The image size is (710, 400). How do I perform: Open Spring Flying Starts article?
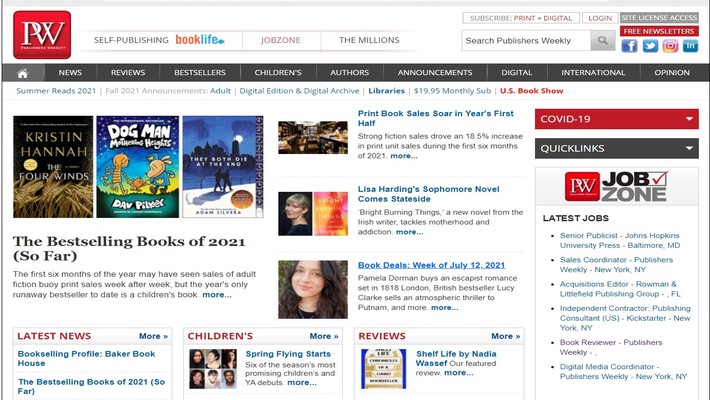click(x=288, y=354)
